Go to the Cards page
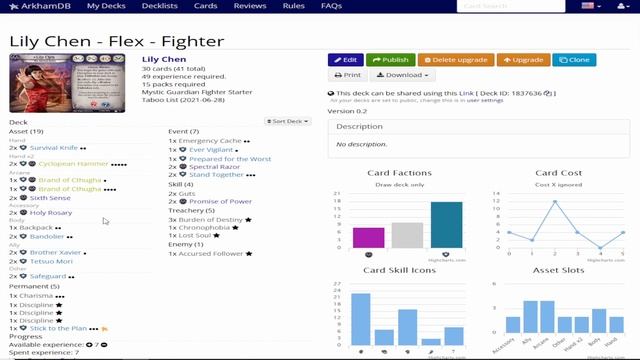Viewport: 640px width, 360px height. pyautogui.click(x=206, y=6)
